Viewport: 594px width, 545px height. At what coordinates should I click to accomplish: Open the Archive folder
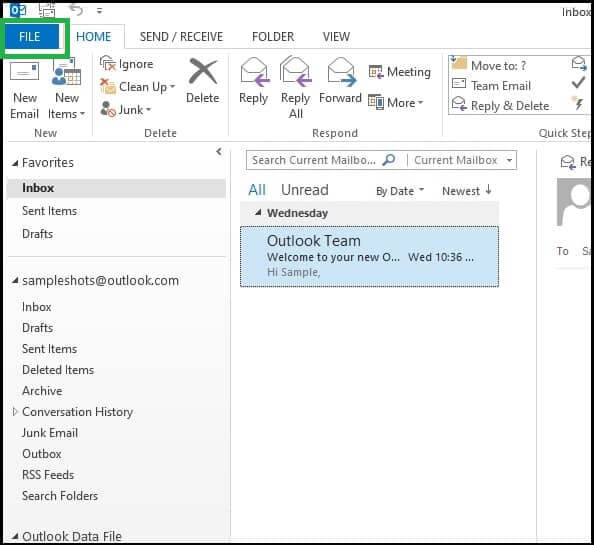[42, 390]
